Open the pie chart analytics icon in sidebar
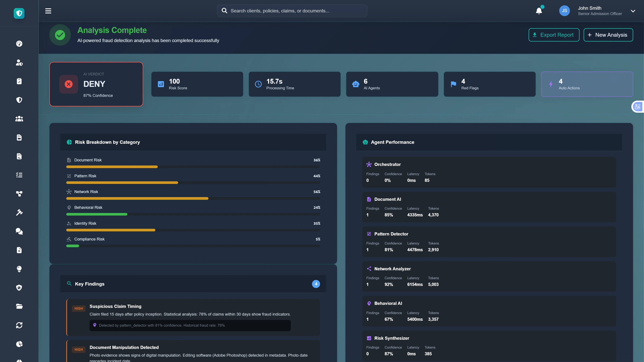Image resolution: width=644 pixels, height=362 pixels. 19,344
